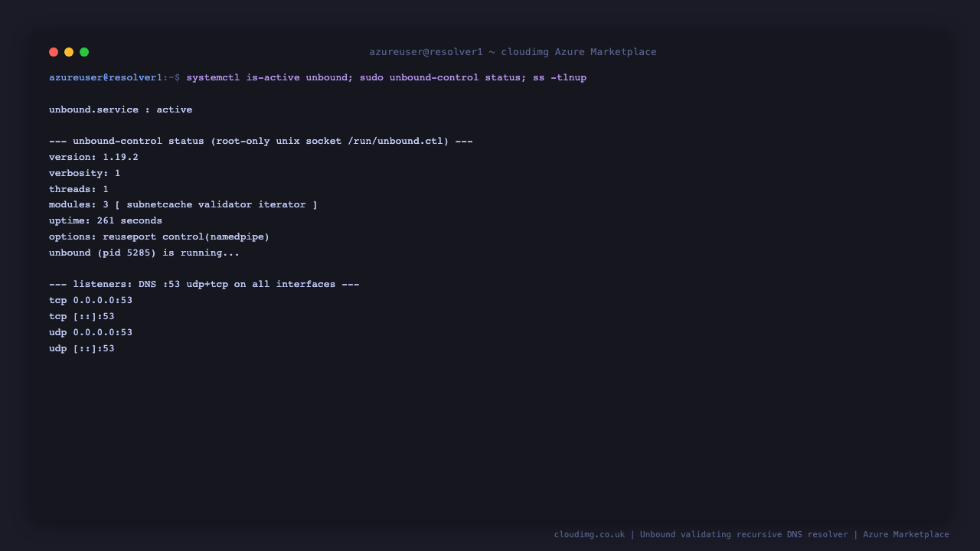The height and width of the screenshot is (551, 980).
Task: Click the azureuser@resolver1 shell prompt
Action: pos(115,78)
